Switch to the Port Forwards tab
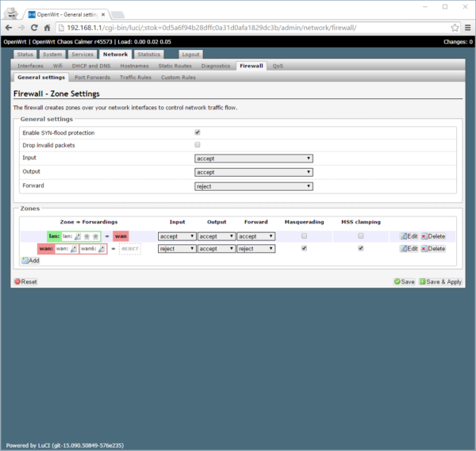476x451 pixels. [93, 78]
